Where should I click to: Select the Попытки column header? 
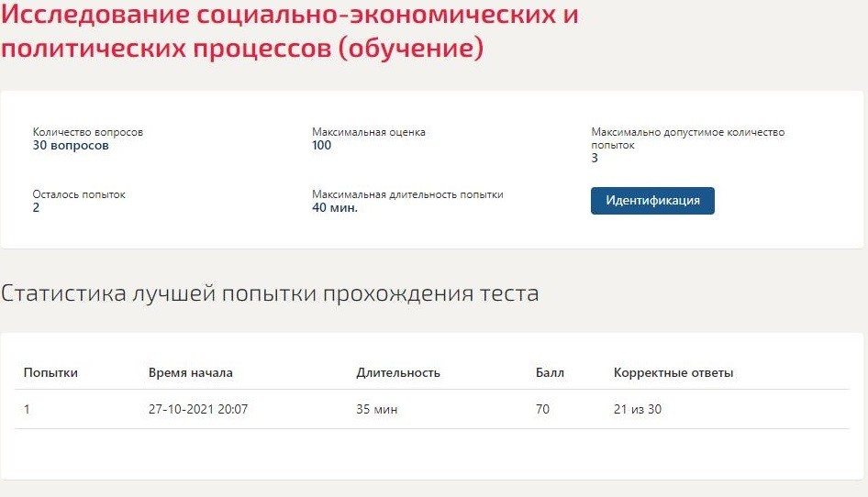pos(50,372)
